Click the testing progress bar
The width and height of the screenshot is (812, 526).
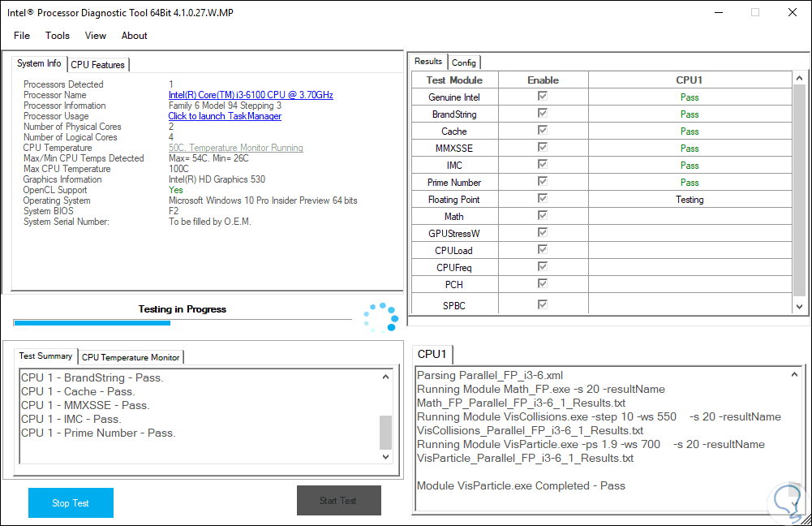(183, 323)
